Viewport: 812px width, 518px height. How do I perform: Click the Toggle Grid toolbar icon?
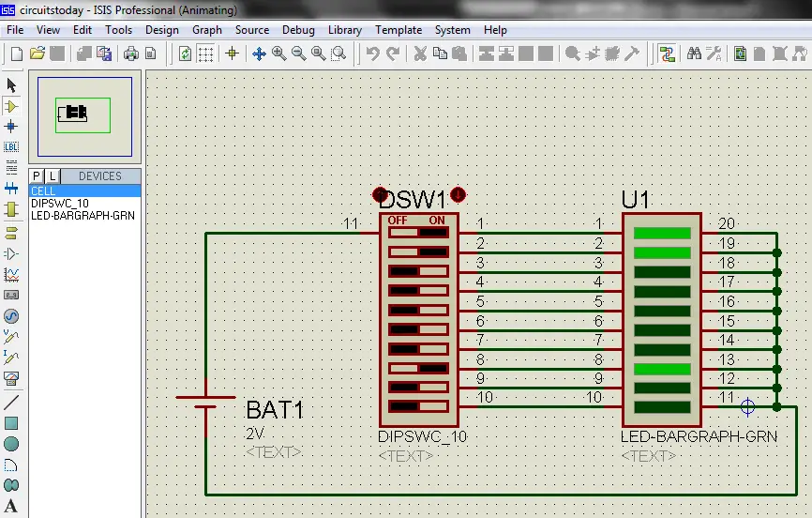point(205,53)
